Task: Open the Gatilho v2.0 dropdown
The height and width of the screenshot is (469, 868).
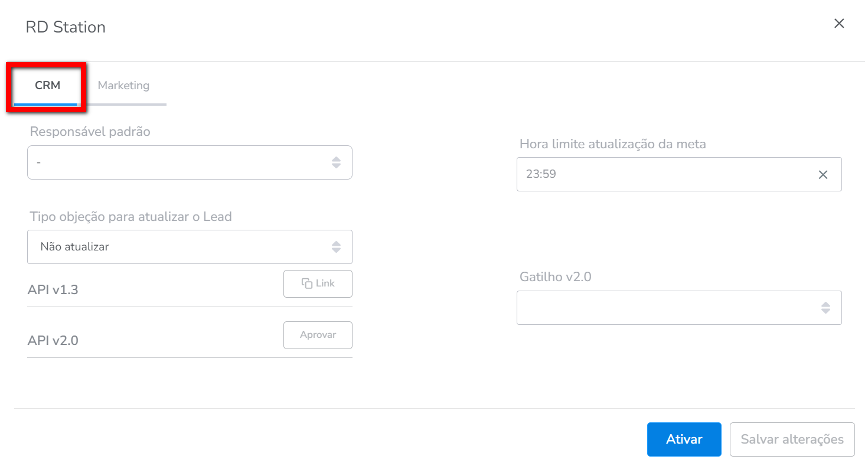Action: click(x=678, y=308)
